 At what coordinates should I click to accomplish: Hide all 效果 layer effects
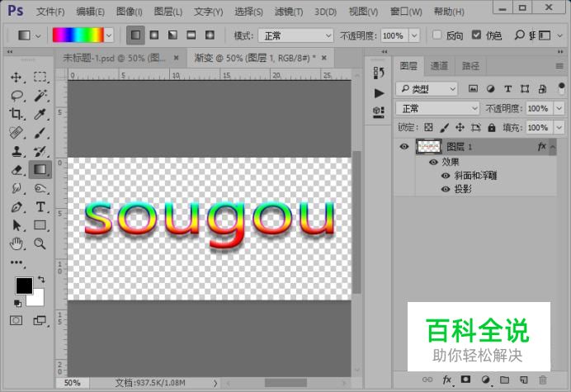coord(433,162)
